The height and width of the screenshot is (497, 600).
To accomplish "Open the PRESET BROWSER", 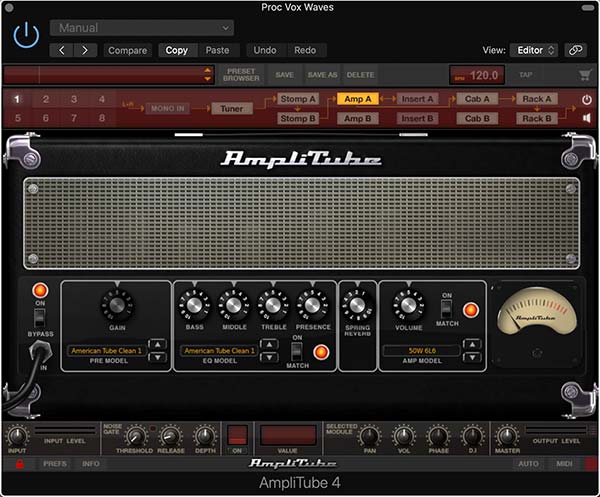I will pos(241,75).
